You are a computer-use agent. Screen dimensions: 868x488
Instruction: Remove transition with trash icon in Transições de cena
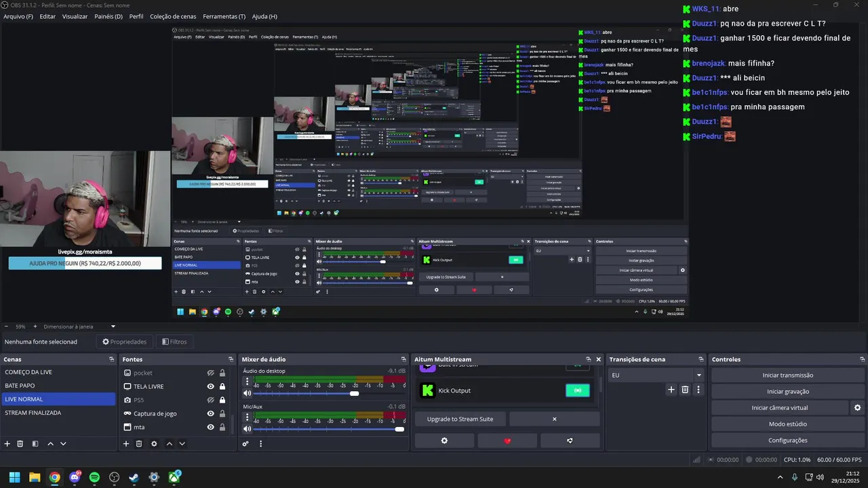[685, 390]
